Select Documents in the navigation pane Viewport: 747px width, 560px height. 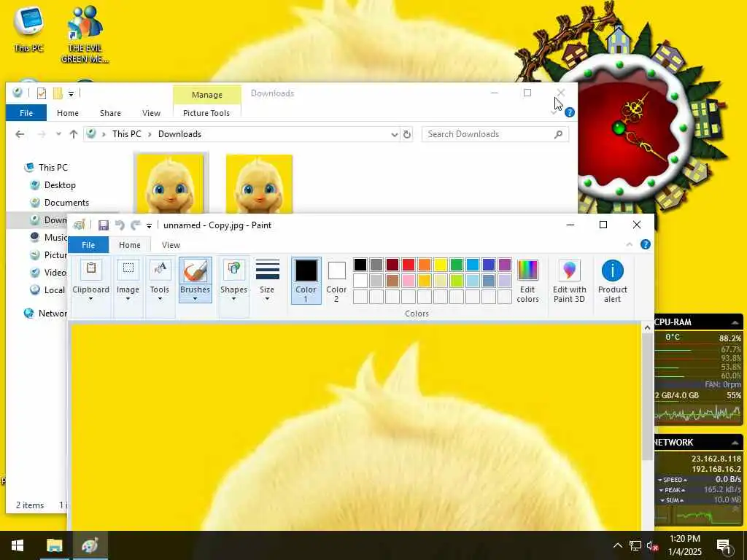(x=66, y=203)
